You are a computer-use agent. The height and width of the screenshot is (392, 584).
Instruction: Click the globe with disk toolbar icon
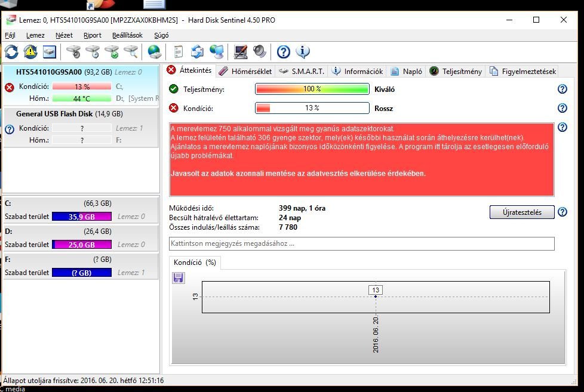tap(154, 52)
